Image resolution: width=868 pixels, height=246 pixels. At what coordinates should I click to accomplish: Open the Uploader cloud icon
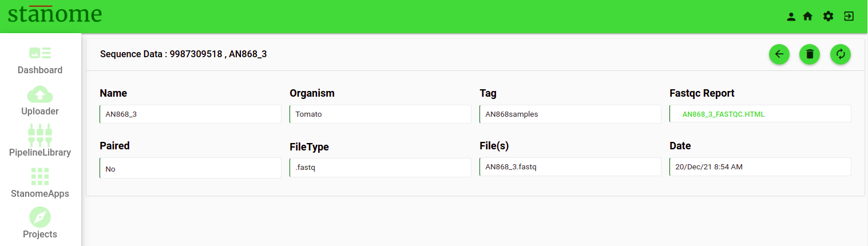pos(40,101)
